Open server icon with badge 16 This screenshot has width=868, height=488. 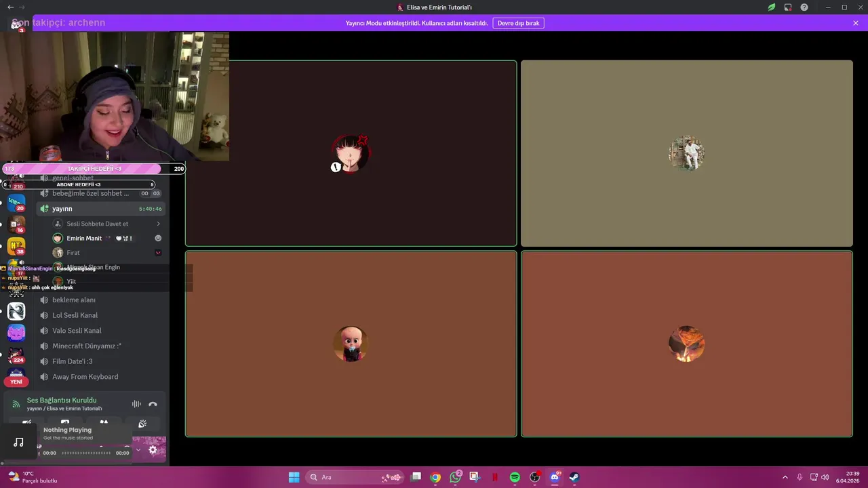point(16,224)
